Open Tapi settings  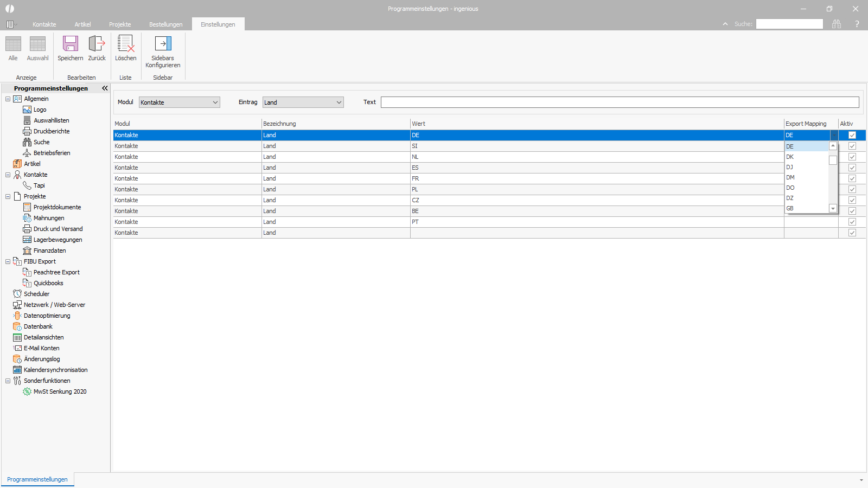(39, 185)
